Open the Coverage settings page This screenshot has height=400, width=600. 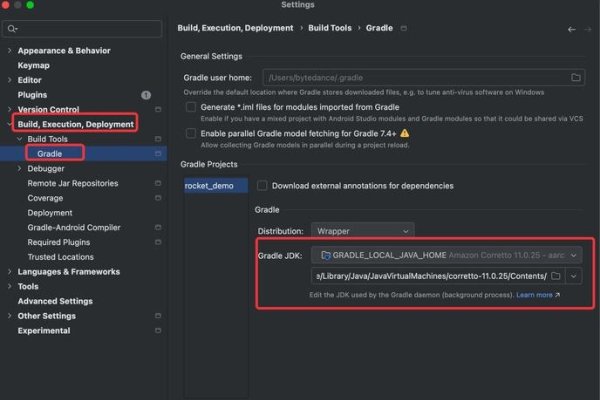[x=45, y=198]
